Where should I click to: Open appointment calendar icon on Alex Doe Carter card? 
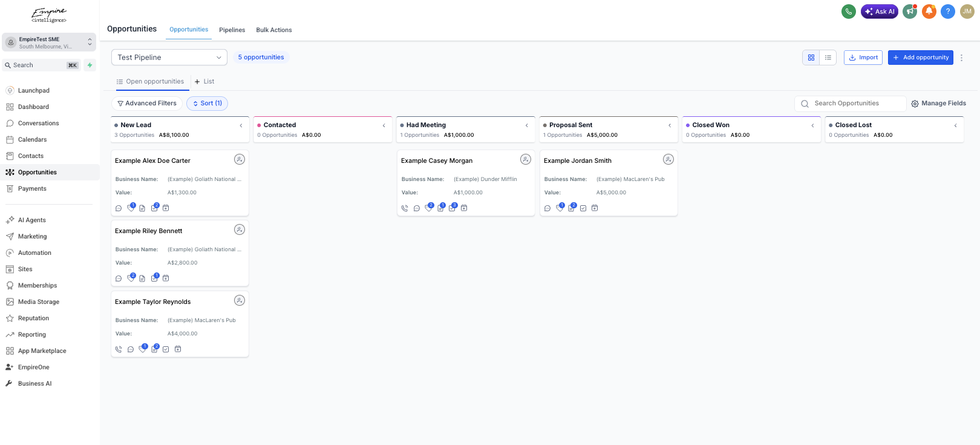(166, 208)
